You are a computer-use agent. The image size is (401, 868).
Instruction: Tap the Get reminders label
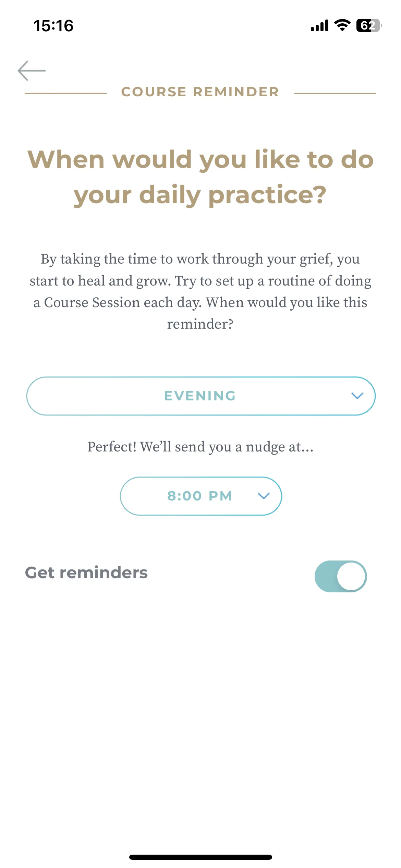click(86, 573)
